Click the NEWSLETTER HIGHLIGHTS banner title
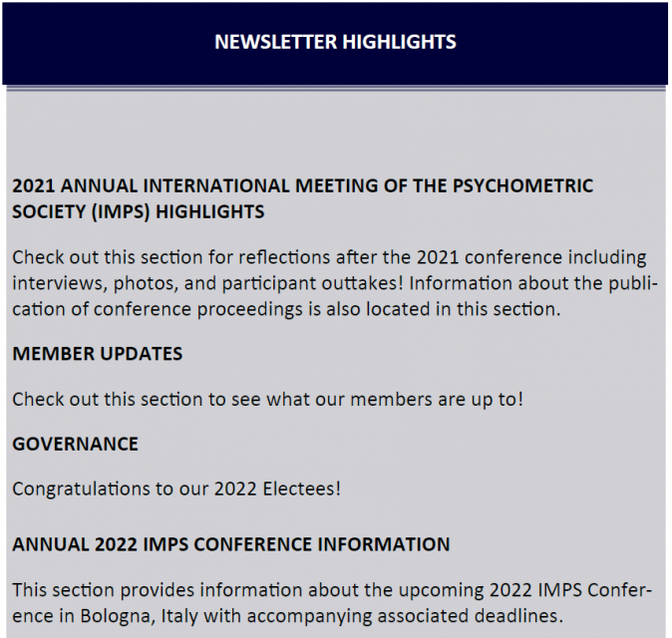This screenshot has height=638, width=672. 335,42
